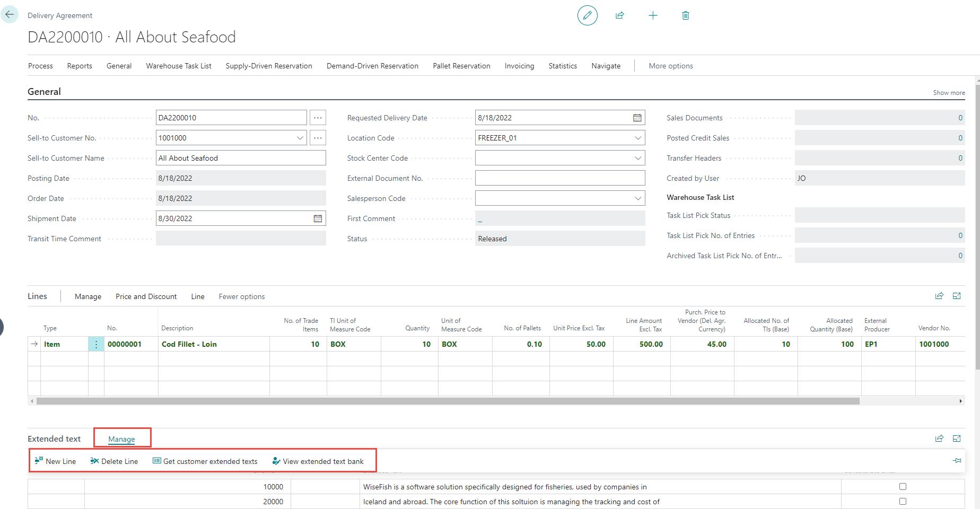
Task: Open Requested Delivery Date calendar picker
Action: pos(637,118)
